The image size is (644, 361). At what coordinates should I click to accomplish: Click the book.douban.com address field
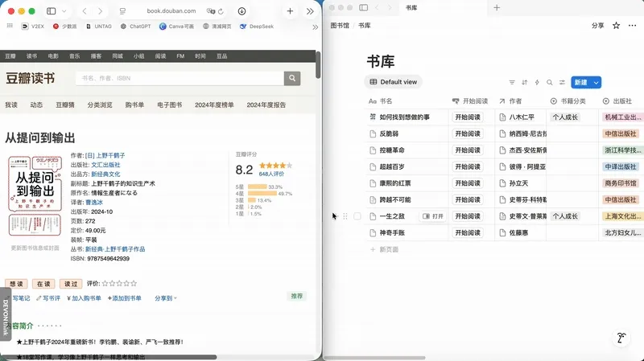pyautogui.click(x=171, y=11)
